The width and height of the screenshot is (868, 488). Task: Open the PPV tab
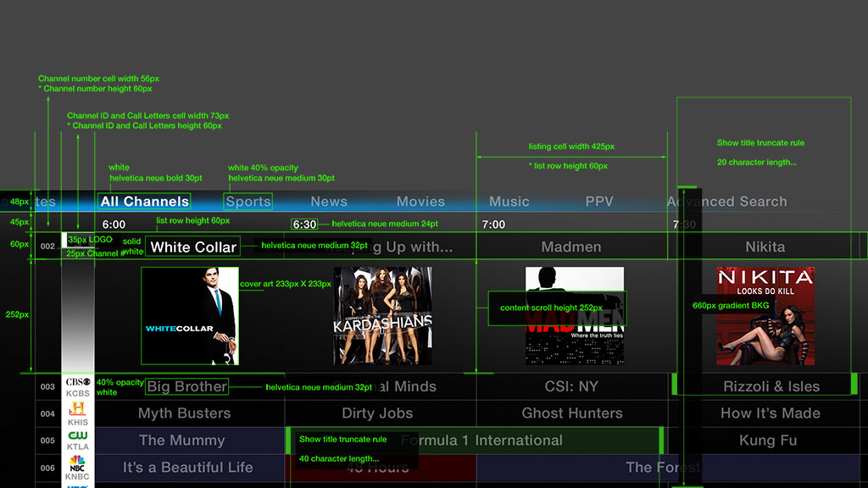tap(599, 202)
